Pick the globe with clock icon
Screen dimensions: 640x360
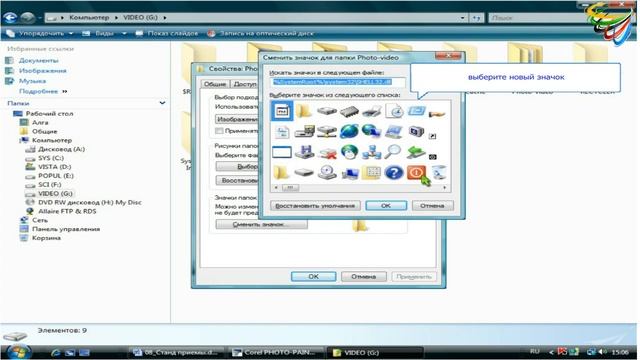[349, 152]
